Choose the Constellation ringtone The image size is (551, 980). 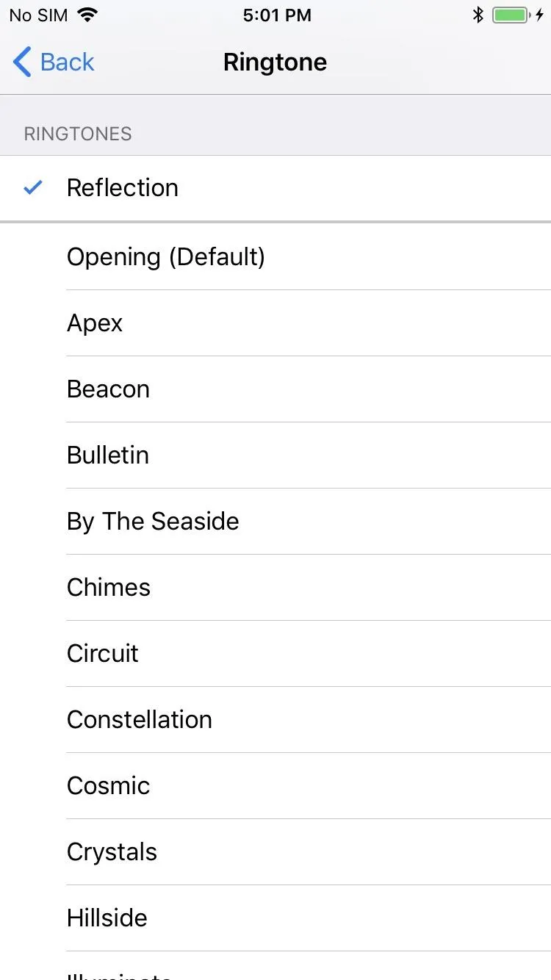(x=275, y=720)
